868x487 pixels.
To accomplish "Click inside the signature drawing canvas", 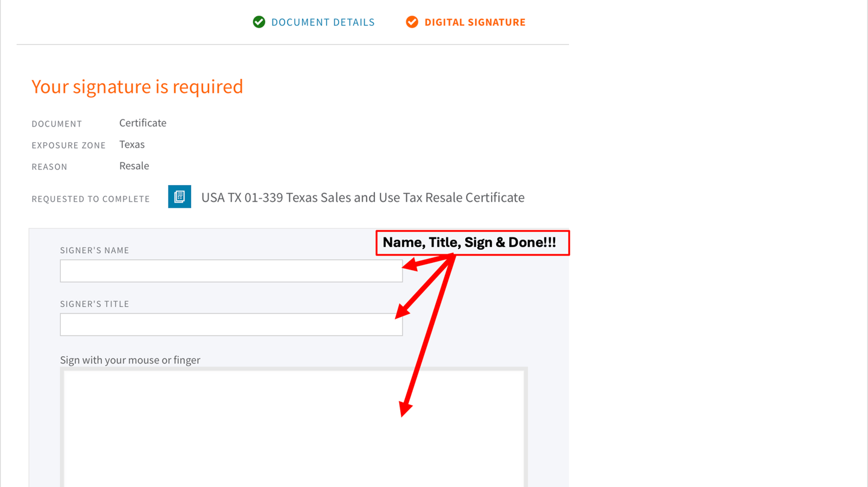I will (294, 428).
